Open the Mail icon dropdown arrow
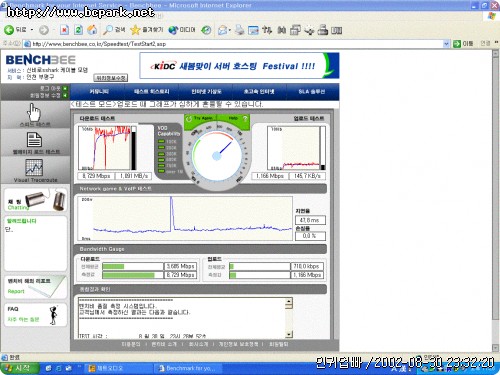The image size is (500, 375). [230, 30]
